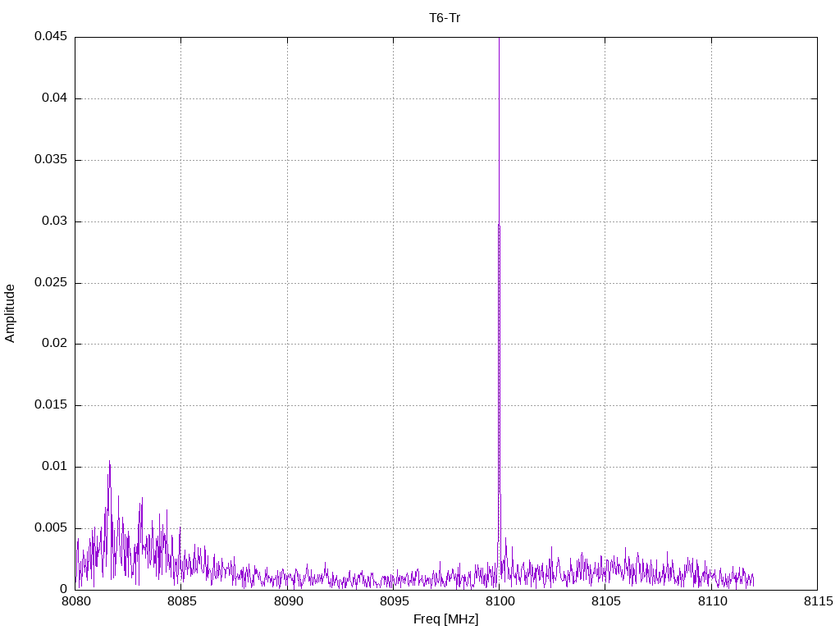The width and height of the screenshot is (840, 630).
Task: Click the 0.03 y-axis tick label
Action: 53,221
